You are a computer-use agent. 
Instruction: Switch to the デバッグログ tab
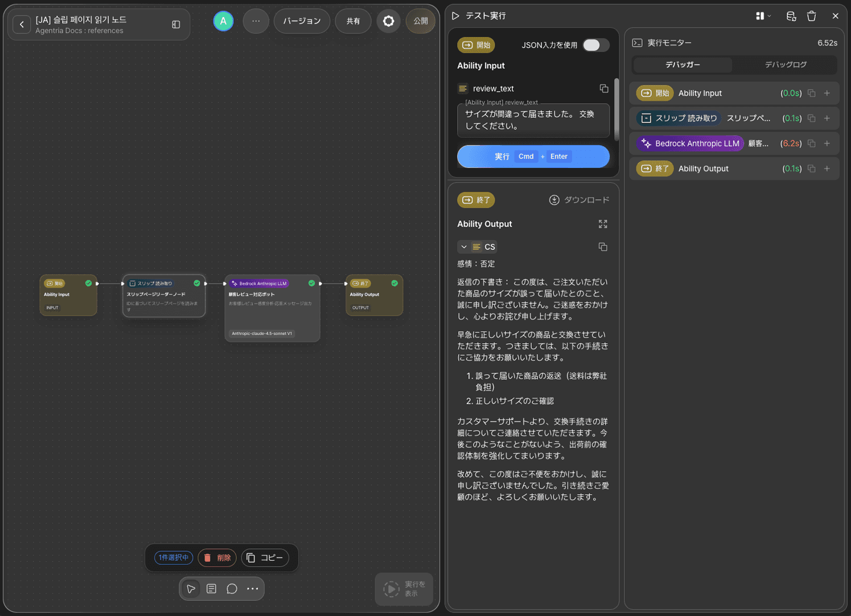[786, 65]
